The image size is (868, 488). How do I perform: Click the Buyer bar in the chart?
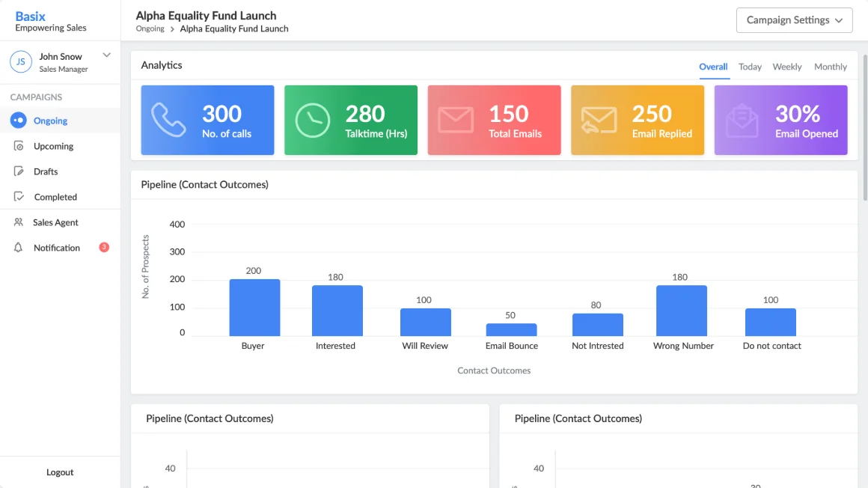click(x=254, y=308)
